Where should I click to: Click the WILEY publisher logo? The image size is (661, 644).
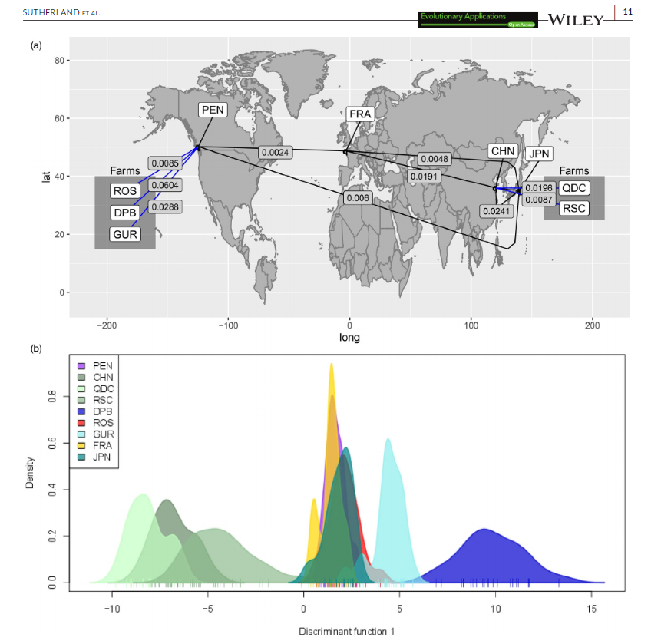click(x=576, y=20)
